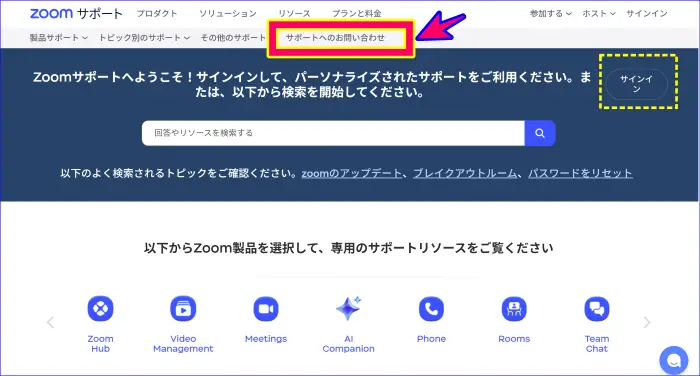
Task: Select the Meetings camera icon
Action: click(x=266, y=309)
